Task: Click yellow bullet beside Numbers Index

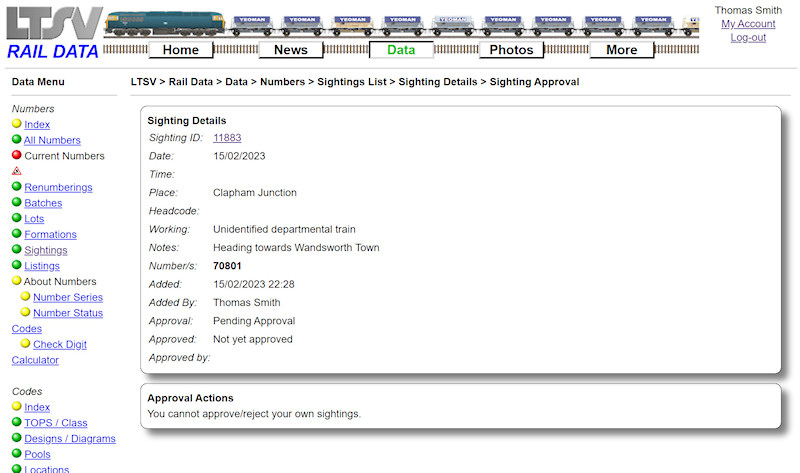Action: coord(17,123)
